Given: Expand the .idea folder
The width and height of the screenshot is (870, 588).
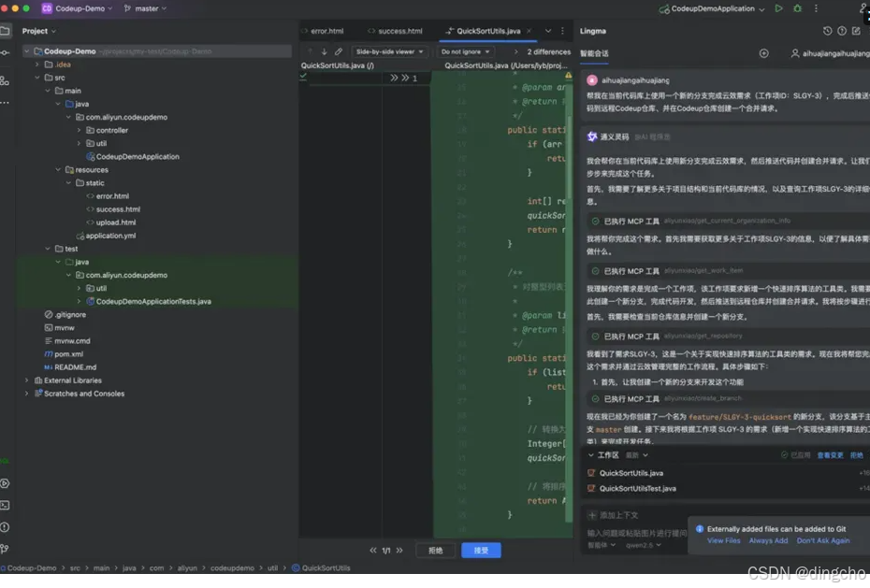Looking at the screenshot, I should [x=37, y=65].
